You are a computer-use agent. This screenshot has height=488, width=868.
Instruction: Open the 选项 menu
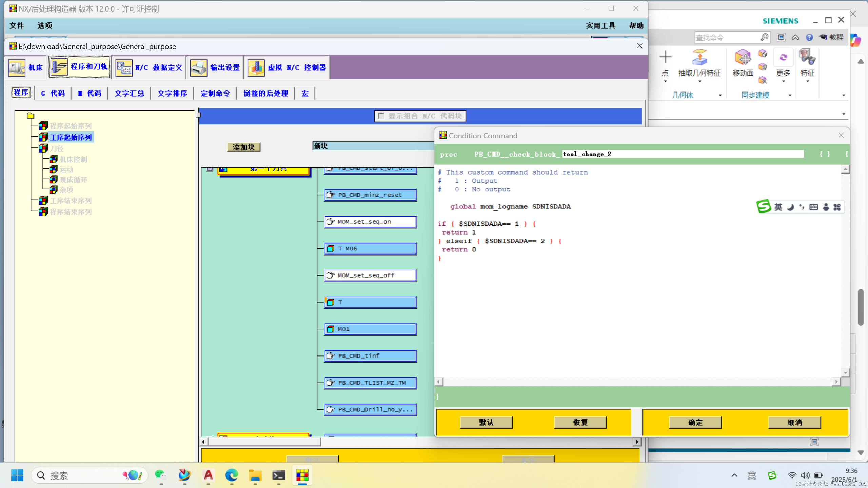[44, 25]
